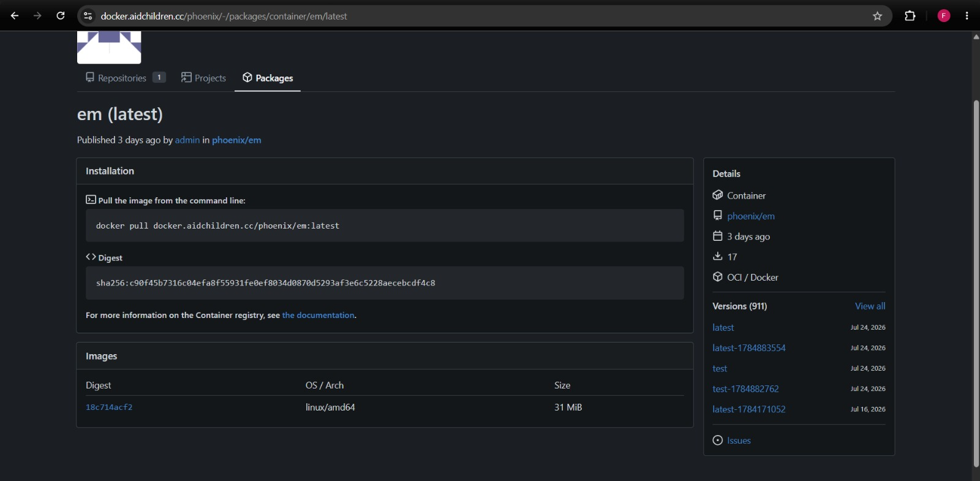This screenshot has width=980, height=481.
Task: Click the Container type icon in Details
Action: (x=718, y=195)
